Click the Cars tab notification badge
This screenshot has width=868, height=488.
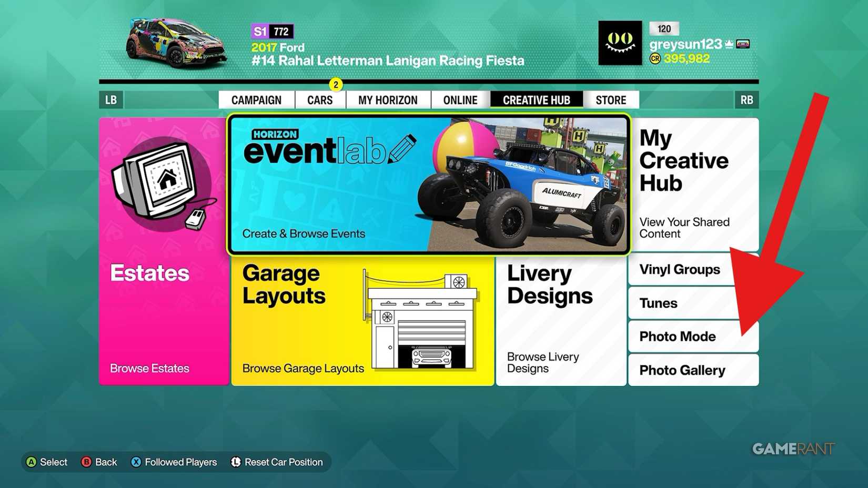click(336, 85)
